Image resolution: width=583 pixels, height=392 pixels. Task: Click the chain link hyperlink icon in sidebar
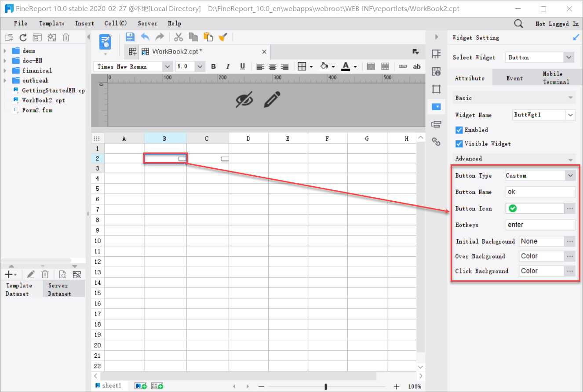point(436,142)
